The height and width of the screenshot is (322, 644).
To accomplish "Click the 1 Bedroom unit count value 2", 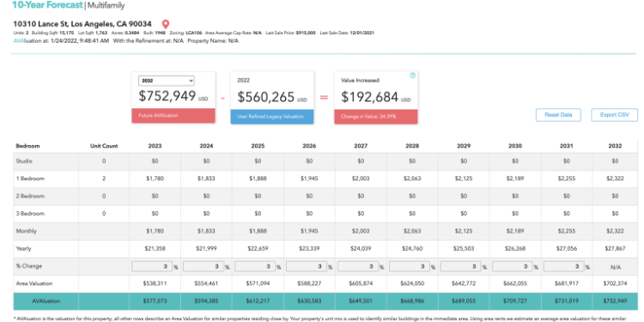I will (x=104, y=179).
